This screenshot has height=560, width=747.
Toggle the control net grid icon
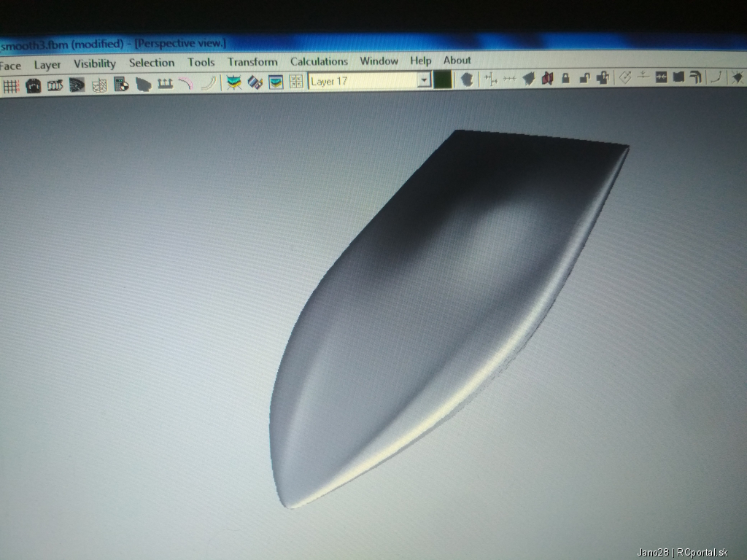click(x=10, y=86)
